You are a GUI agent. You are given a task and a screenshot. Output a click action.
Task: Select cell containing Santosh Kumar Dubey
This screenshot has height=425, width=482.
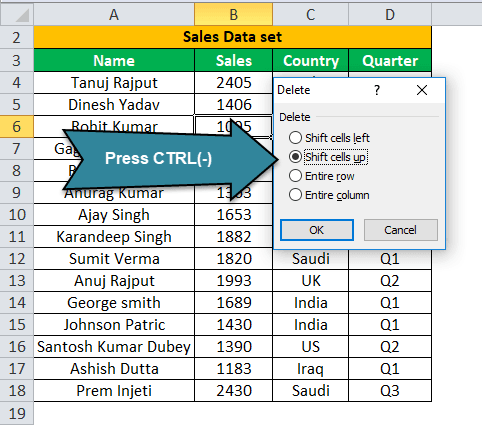[114, 347]
